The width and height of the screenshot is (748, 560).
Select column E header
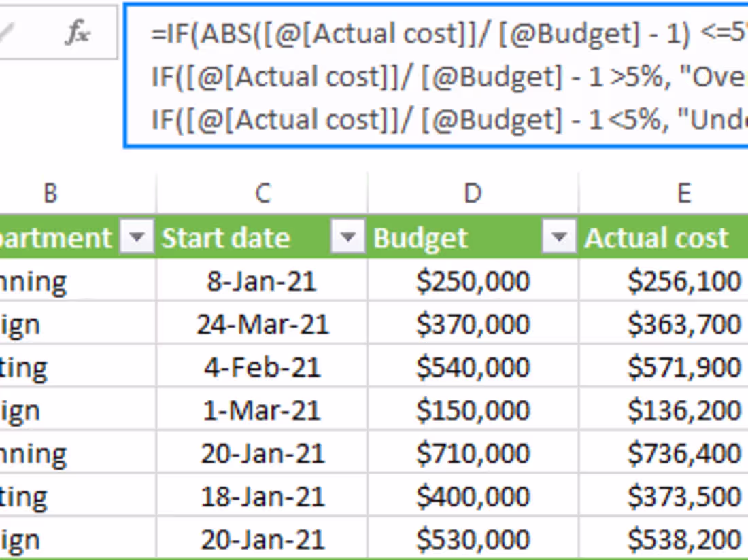point(683,194)
